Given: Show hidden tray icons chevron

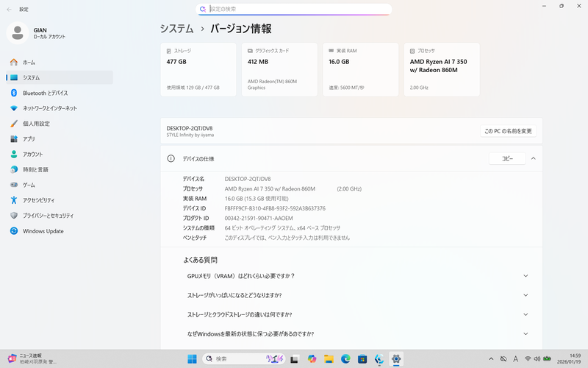Looking at the screenshot, I should pyautogui.click(x=491, y=359).
